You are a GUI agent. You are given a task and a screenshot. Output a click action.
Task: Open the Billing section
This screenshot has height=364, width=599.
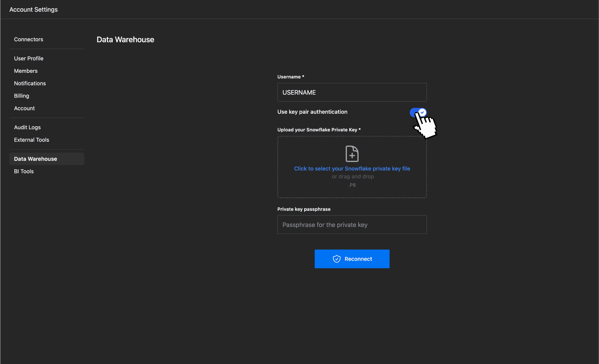(x=21, y=96)
